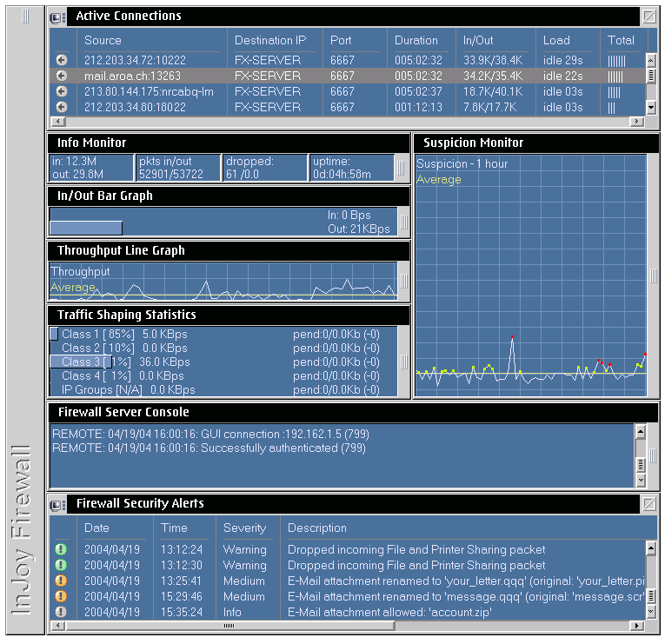Viewport: 665px width, 644px height.
Task: Click the Info Monitor panel grip slider
Action: (x=401, y=167)
